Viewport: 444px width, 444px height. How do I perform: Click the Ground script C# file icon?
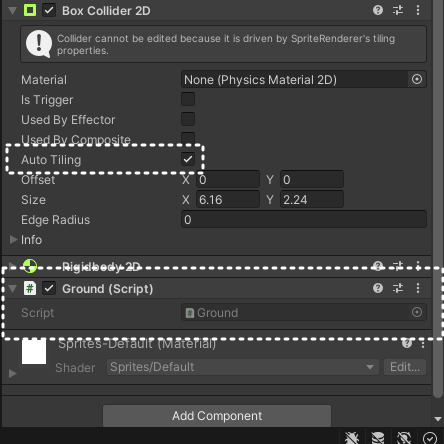coord(30,288)
